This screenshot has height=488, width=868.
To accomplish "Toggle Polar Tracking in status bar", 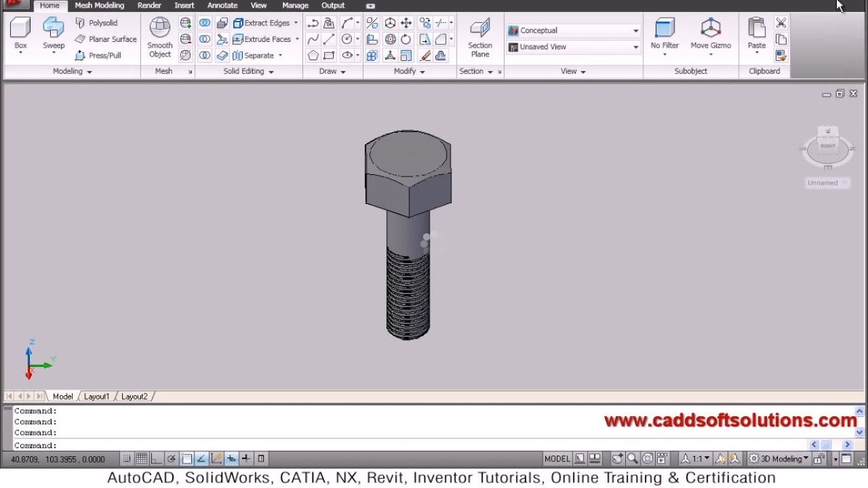I will (172, 459).
